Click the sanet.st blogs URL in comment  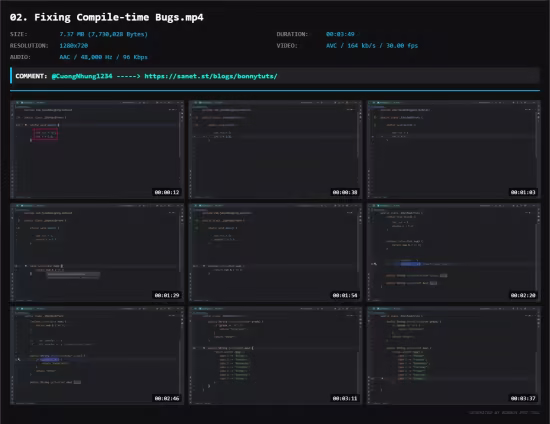(x=211, y=76)
